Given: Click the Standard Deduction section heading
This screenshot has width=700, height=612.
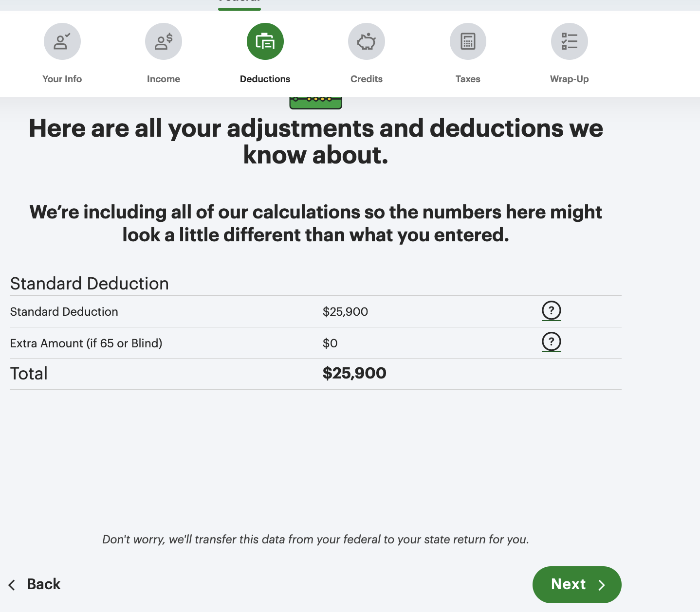Looking at the screenshot, I should 90,284.
